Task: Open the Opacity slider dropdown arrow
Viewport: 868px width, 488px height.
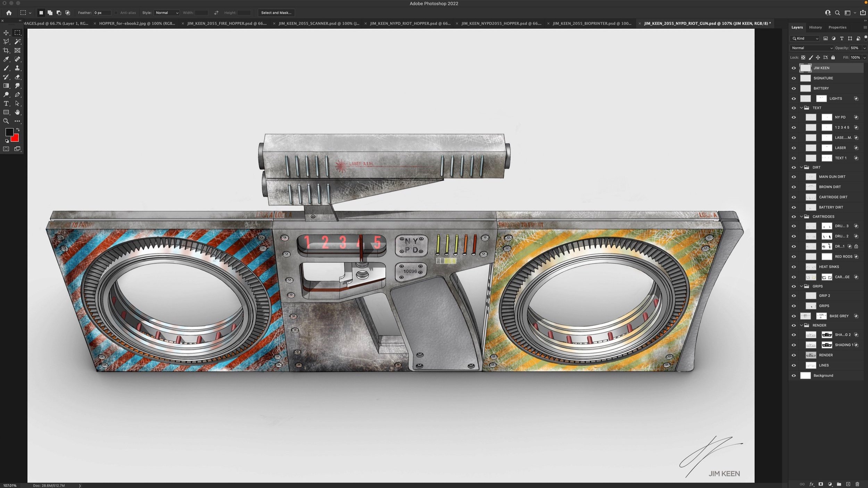Action: pos(864,48)
